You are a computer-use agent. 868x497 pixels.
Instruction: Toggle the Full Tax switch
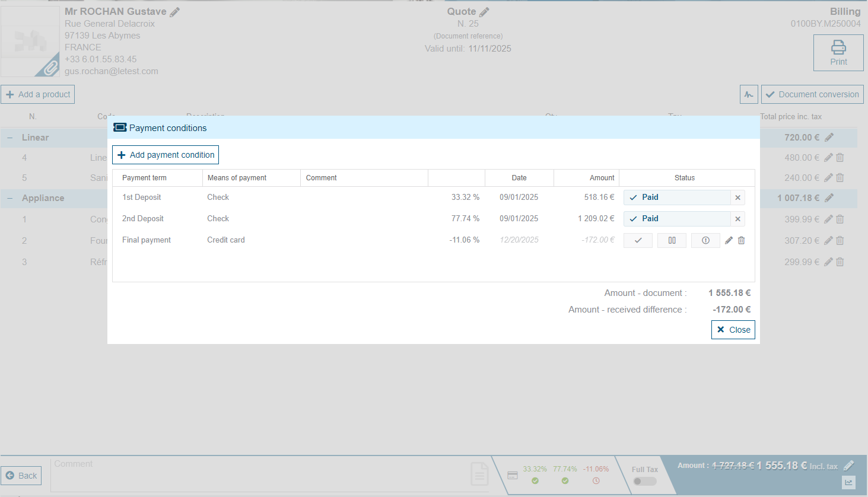(644, 481)
